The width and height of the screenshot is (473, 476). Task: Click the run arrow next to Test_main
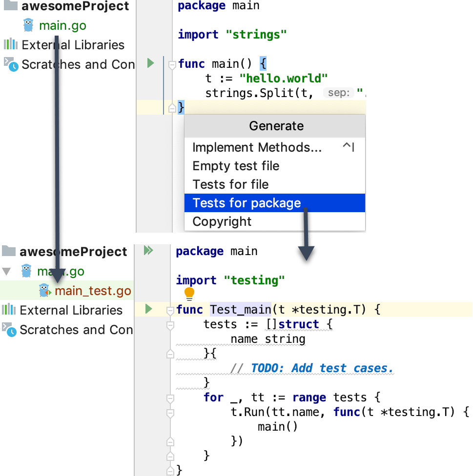pos(148,309)
